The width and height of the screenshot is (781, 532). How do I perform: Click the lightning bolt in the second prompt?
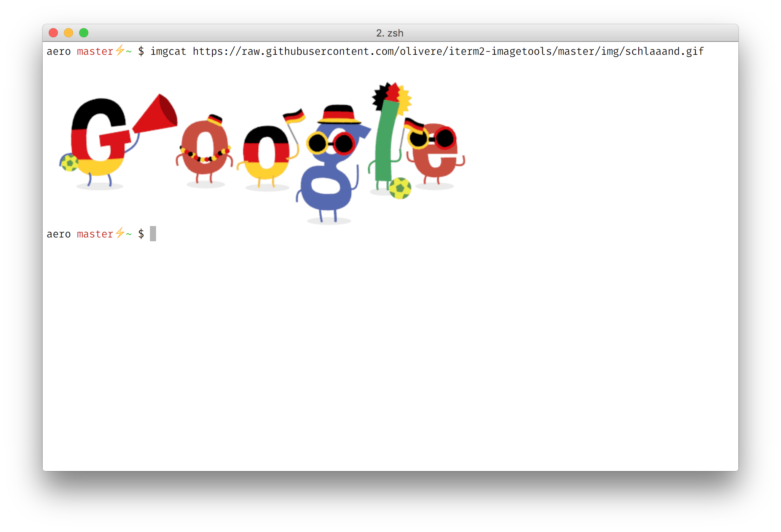click(120, 233)
